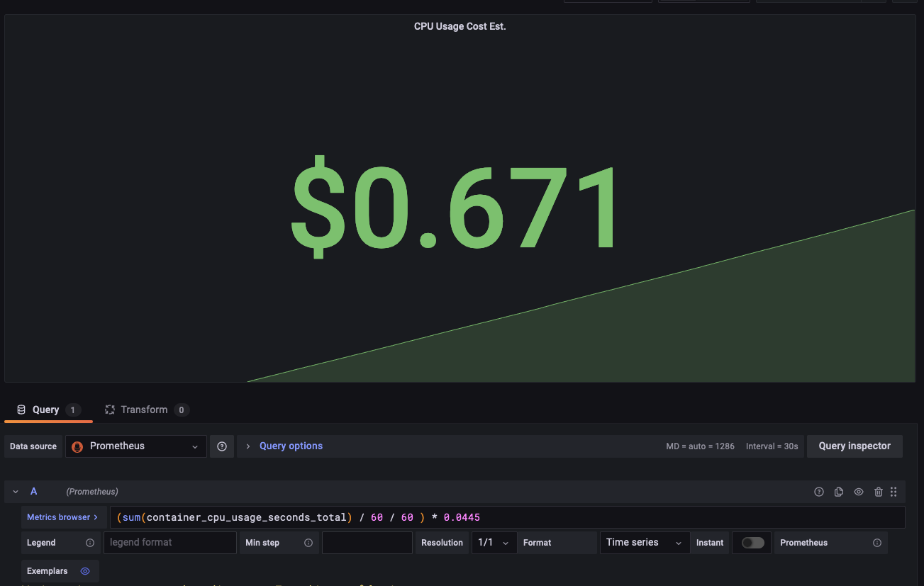Duplicate query A using the copy icon

(x=839, y=491)
